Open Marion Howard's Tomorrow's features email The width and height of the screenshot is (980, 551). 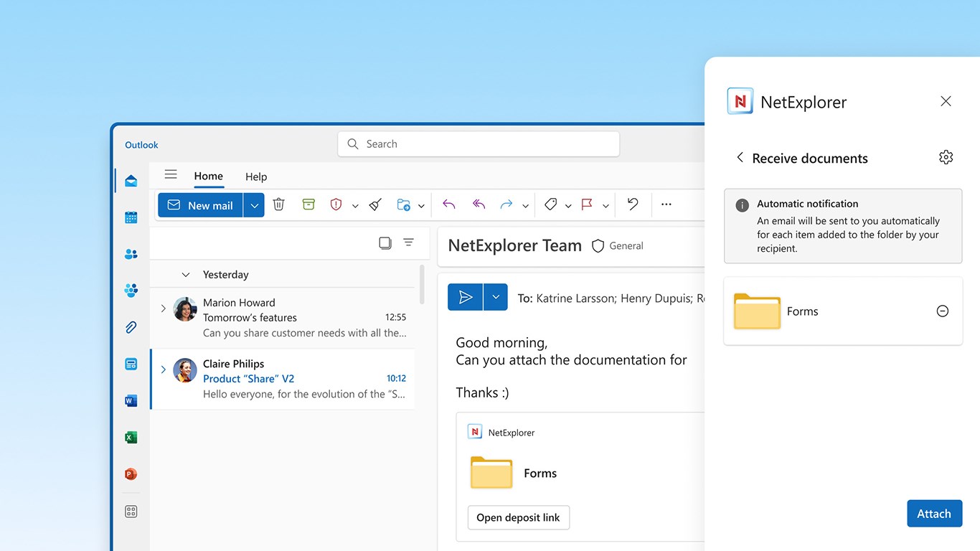282,318
